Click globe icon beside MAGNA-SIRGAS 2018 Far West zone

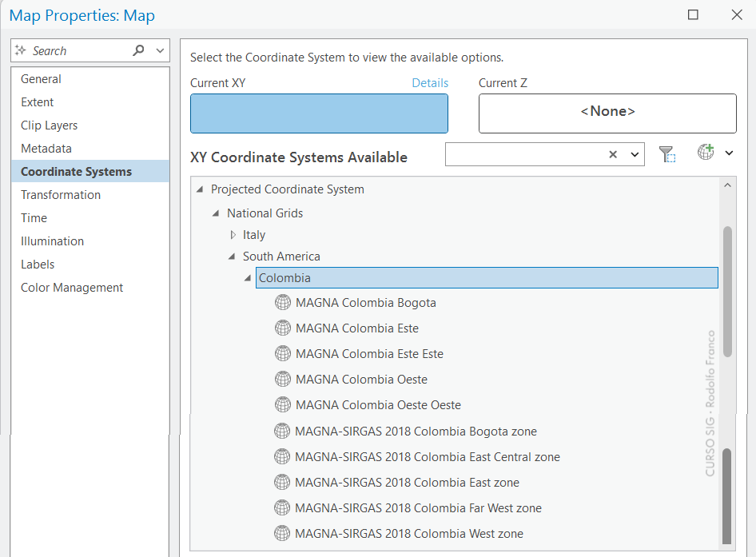tap(282, 508)
